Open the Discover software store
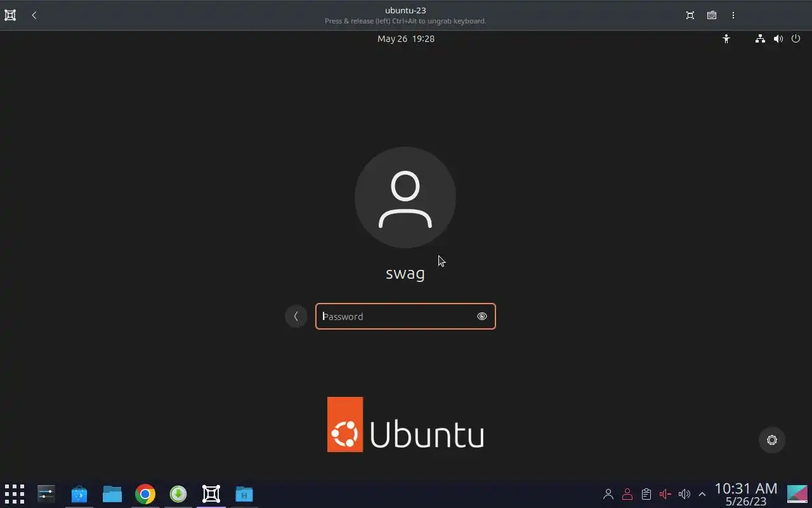812x508 pixels. [x=79, y=494]
